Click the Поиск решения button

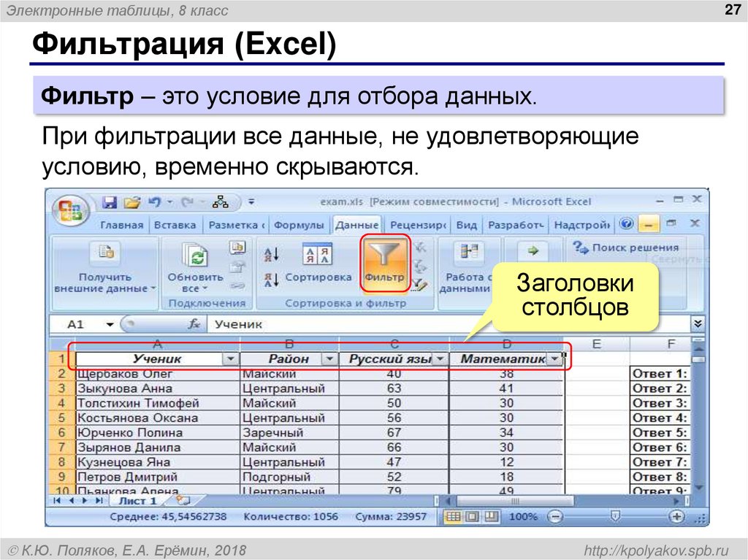click(630, 247)
